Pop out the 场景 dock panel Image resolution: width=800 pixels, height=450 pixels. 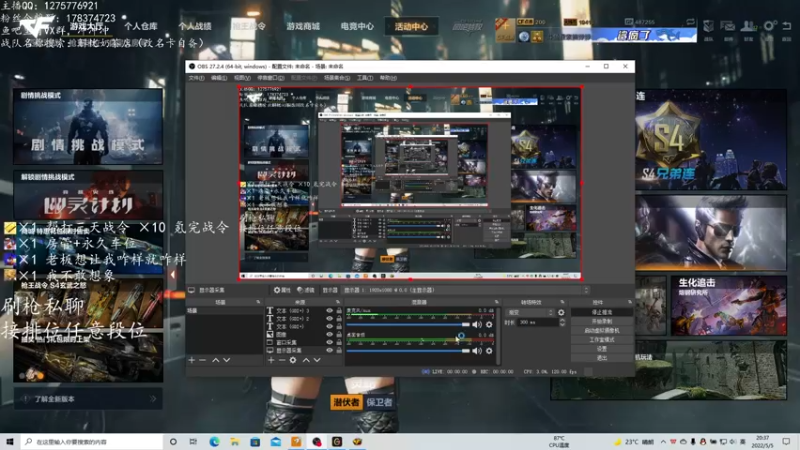click(x=258, y=302)
